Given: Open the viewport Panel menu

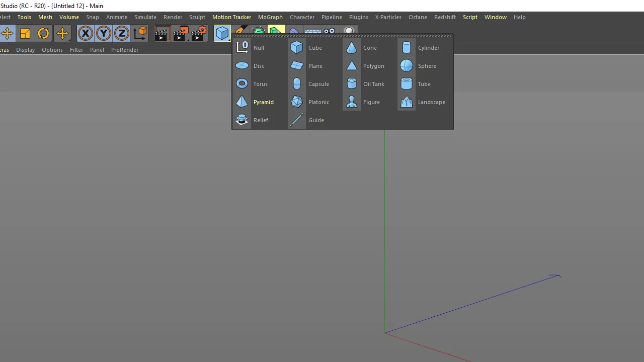Looking at the screenshot, I should pyautogui.click(x=97, y=50).
